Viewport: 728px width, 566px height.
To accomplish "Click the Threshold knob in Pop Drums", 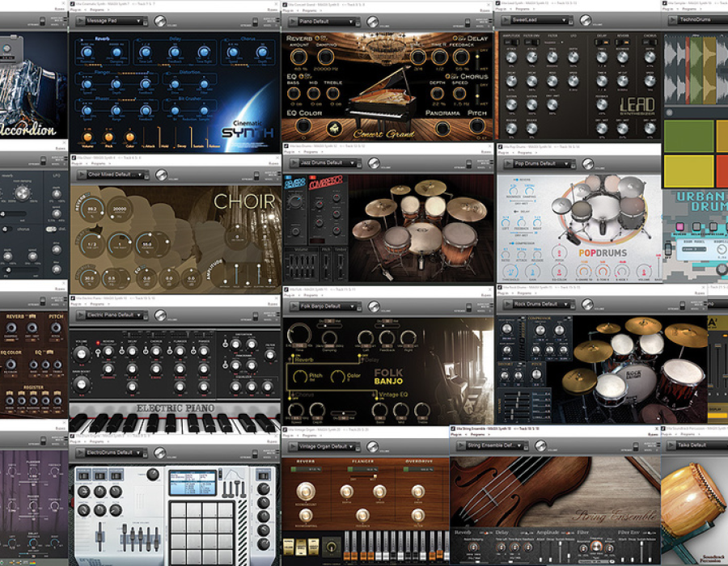I will [x=510, y=272].
